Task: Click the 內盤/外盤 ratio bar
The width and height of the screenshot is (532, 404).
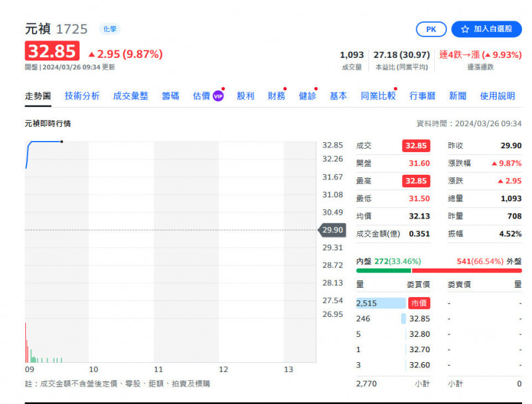Action: 439,270
